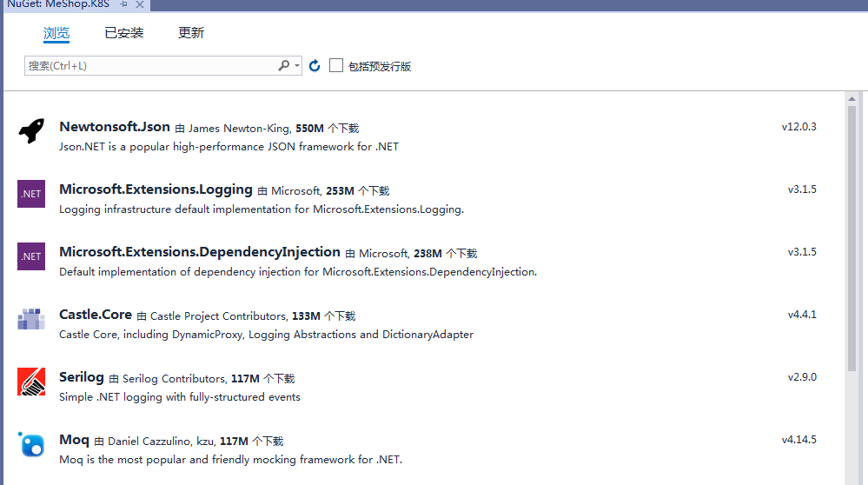Click author Daniel Cazzulino, kzu
Image resolution: width=868 pixels, height=485 pixels.
tap(162, 442)
